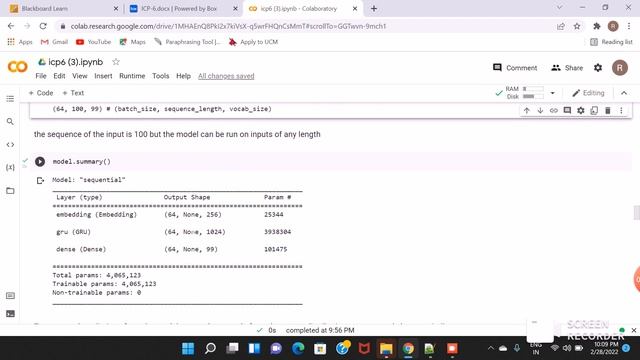Open the Apply to UCM bookmark
Viewport: 640px width, 360px height.
point(253,42)
